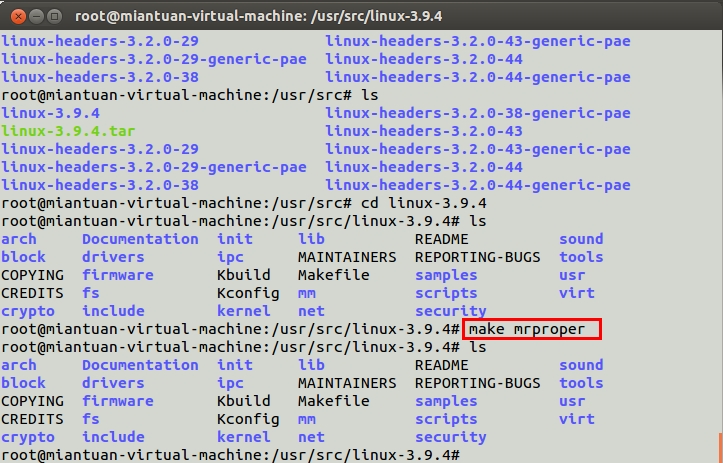Select include directory listed after make mrproper
Screen dimensions: 723x463
[x=113, y=437]
